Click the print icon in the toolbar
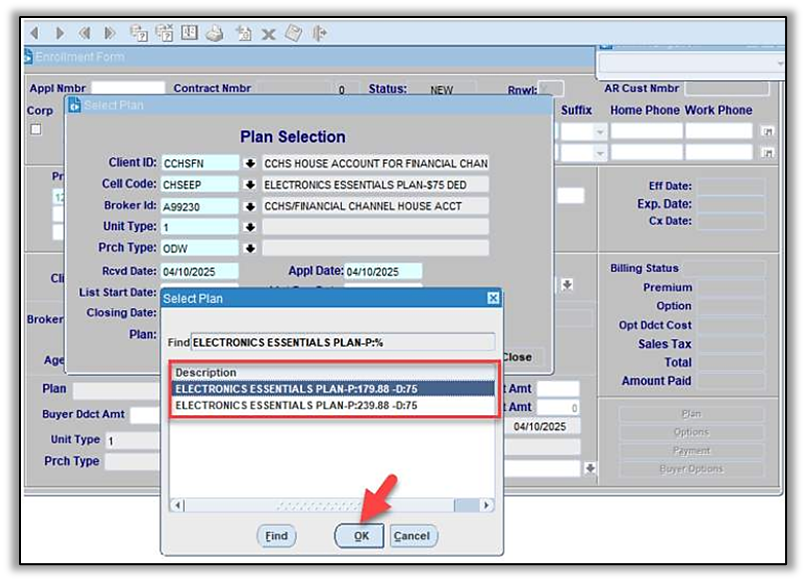 [214, 33]
